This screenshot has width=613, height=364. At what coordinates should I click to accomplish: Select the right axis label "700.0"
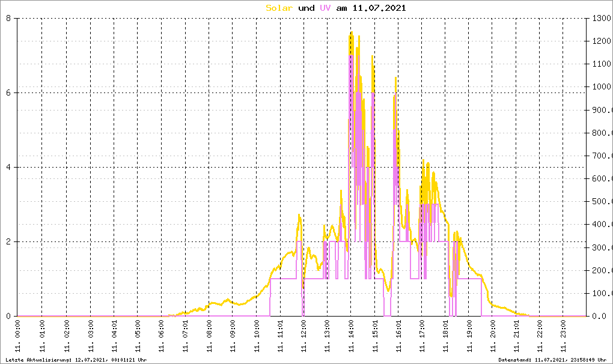[x=602, y=156]
